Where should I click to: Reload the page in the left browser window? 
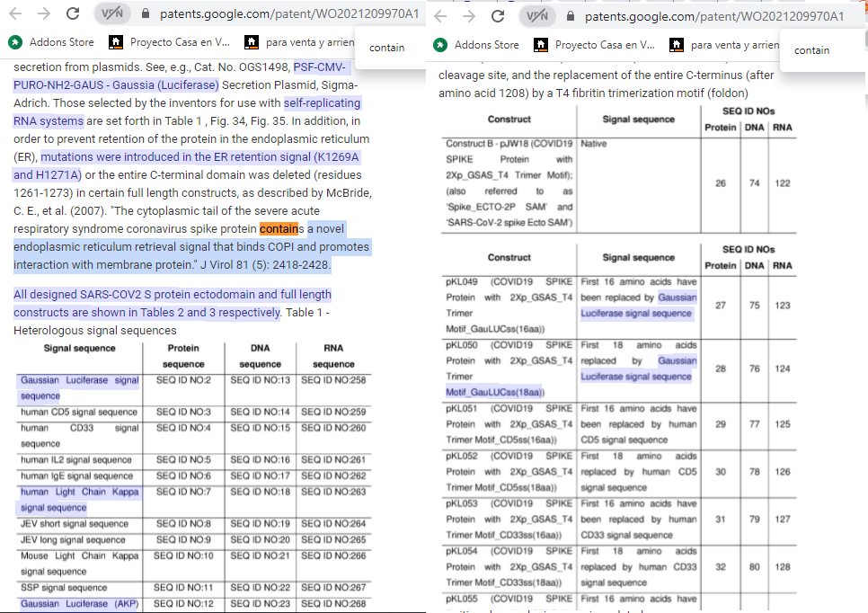(74, 15)
